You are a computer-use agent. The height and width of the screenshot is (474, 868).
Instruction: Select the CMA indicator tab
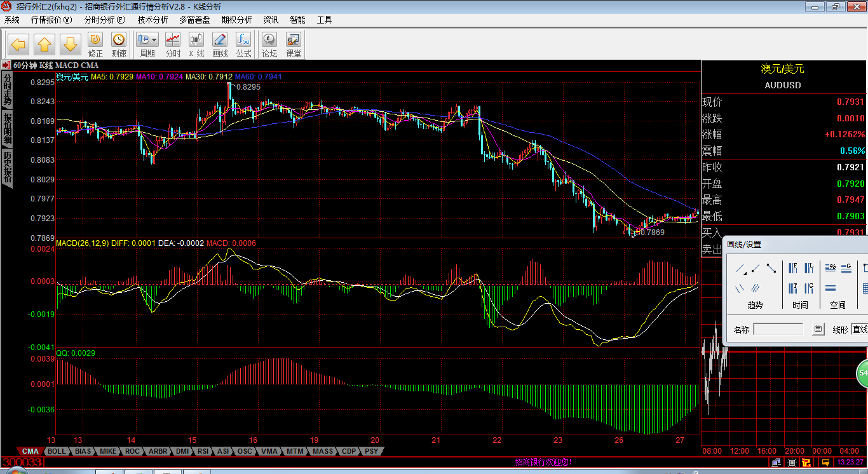(31, 451)
